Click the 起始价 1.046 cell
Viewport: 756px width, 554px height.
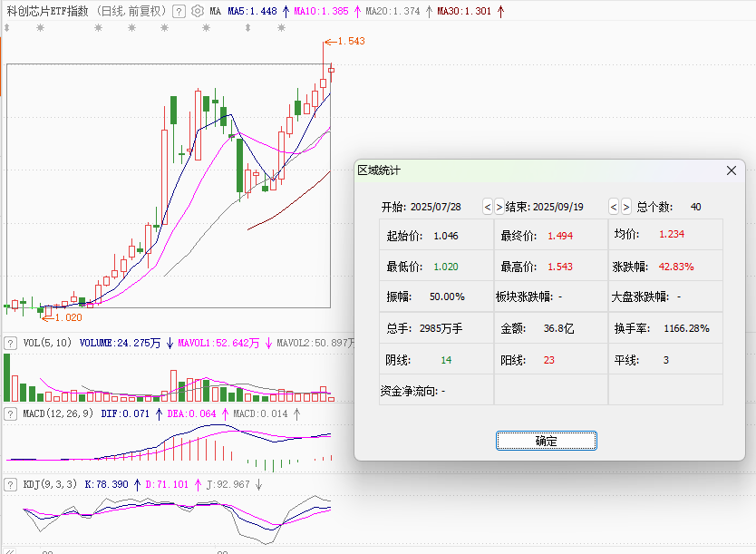(436, 236)
